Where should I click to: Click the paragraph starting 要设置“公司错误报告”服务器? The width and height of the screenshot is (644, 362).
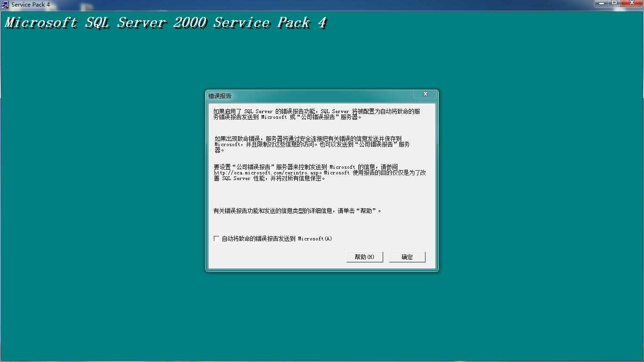tap(320, 173)
